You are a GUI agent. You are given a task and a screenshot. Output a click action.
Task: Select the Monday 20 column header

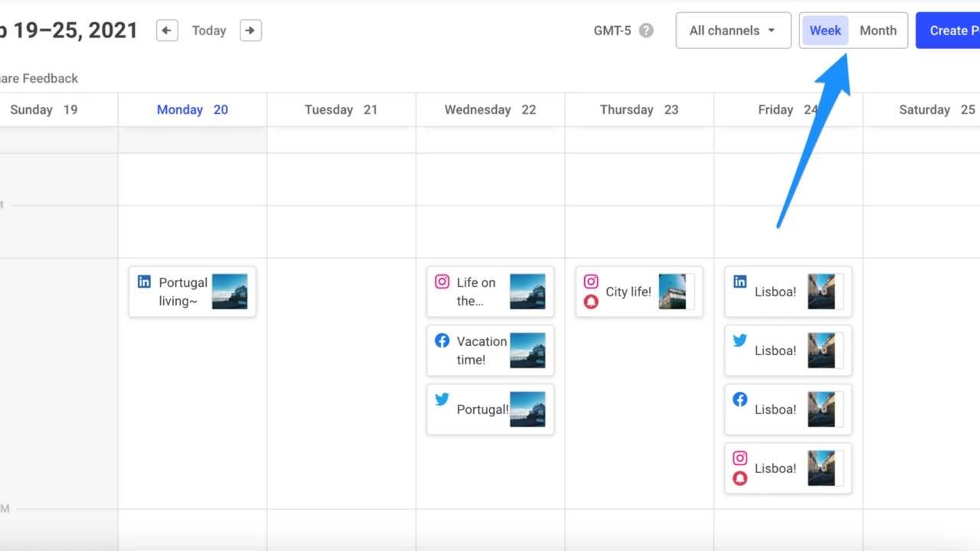[x=192, y=109]
